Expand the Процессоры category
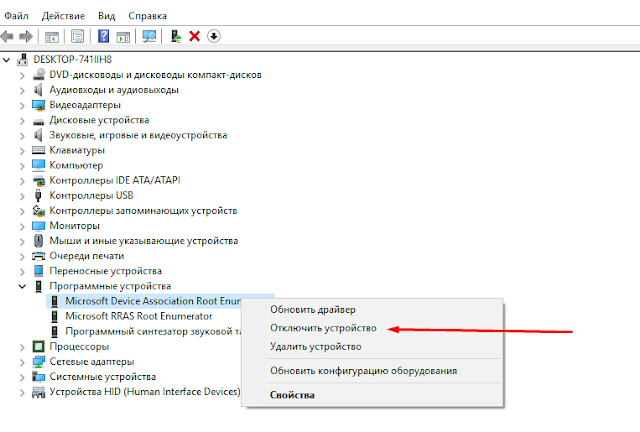This screenshot has height=432, width=640. tap(22, 347)
